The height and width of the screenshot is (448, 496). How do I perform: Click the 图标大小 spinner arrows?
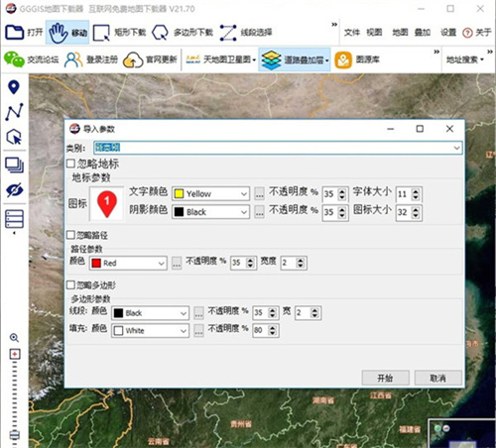click(x=416, y=212)
